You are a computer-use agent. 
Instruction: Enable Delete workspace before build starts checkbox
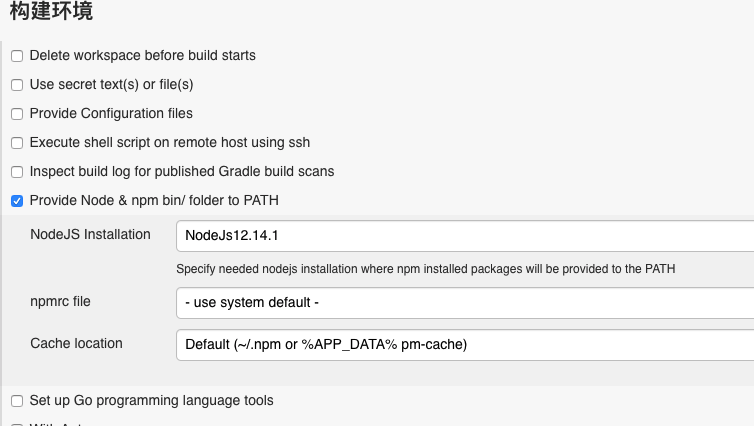coord(17,56)
